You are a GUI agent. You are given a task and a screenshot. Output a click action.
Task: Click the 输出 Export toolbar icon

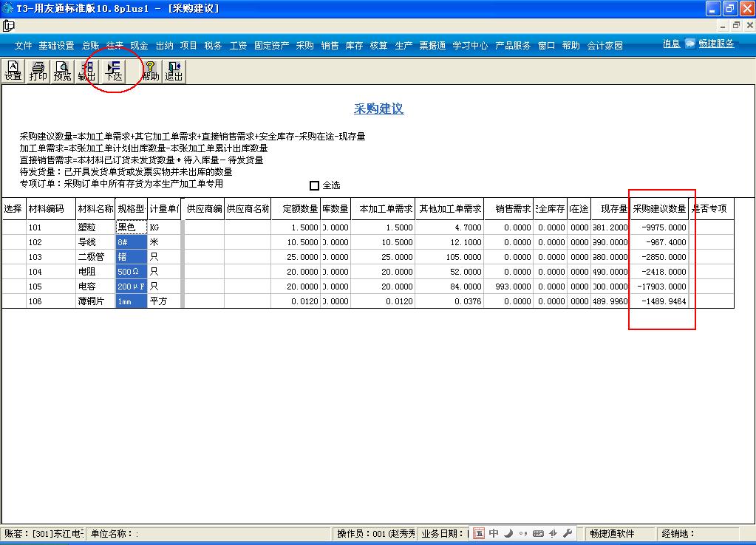pos(87,71)
